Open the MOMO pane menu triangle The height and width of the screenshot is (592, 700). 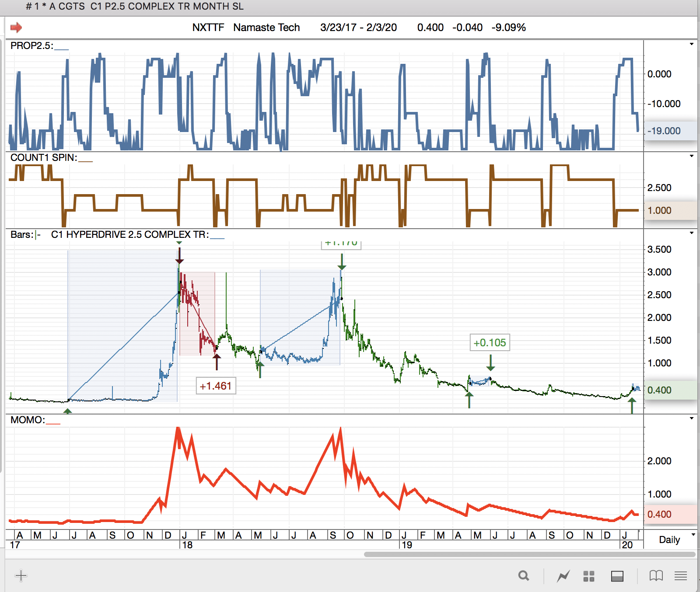pos(692,418)
